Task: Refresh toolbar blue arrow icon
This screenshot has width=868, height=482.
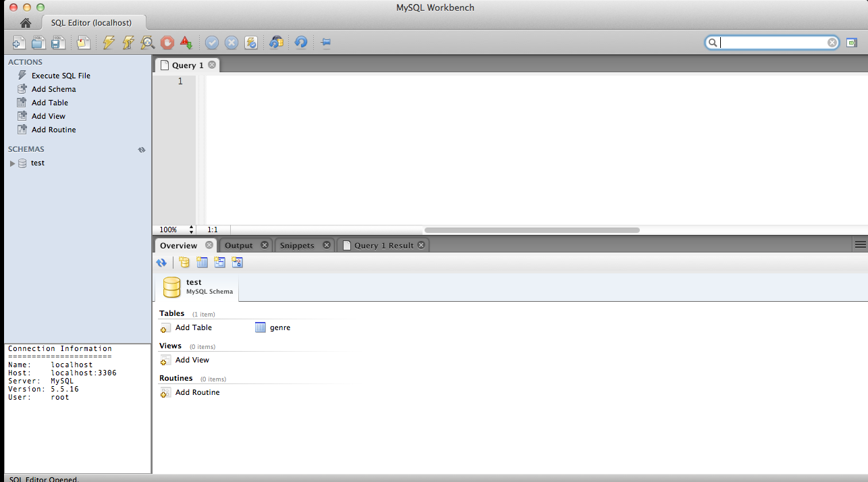Action: coord(301,43)
